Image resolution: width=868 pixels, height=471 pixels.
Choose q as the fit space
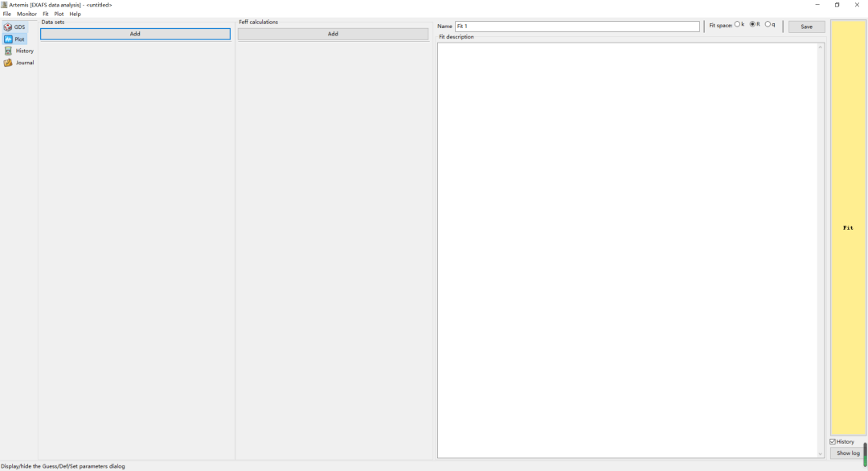[x=768, y=25]
